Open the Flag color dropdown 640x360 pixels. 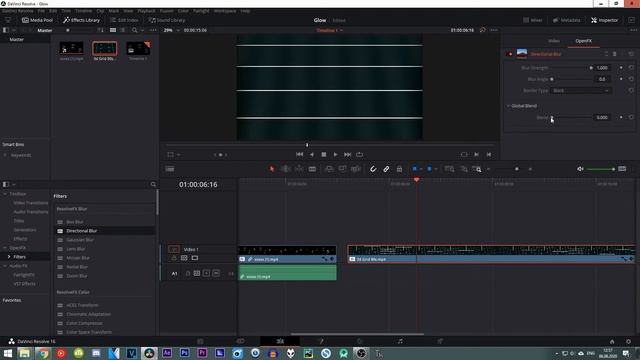coord(421,169)
